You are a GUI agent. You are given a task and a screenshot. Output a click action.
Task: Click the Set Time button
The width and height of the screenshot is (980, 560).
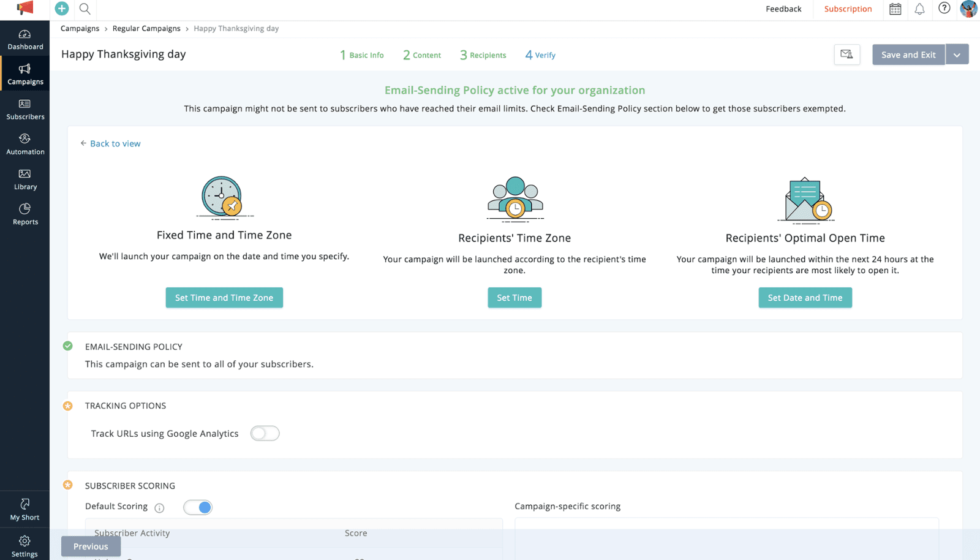click(514, 298)
